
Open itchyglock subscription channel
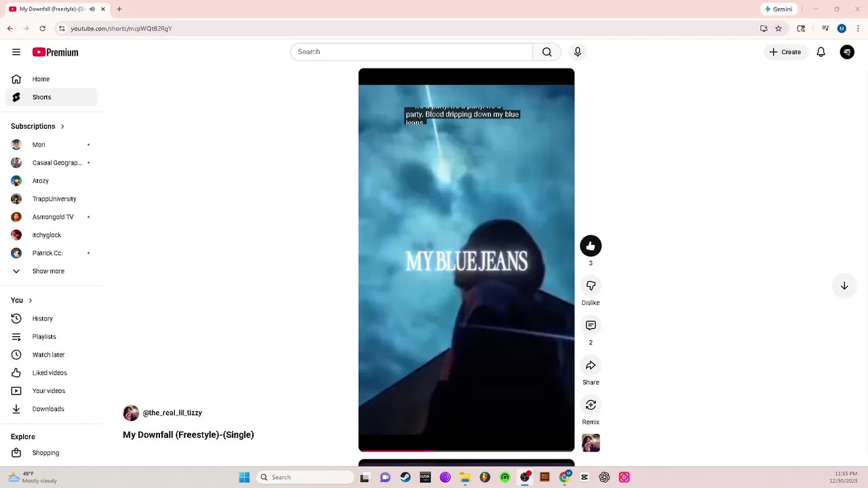click(52, 235)
